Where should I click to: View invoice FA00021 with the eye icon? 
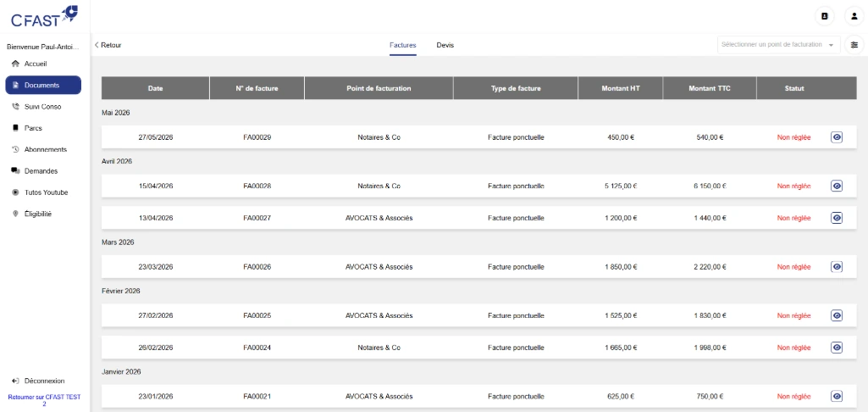tap(837, 396)
